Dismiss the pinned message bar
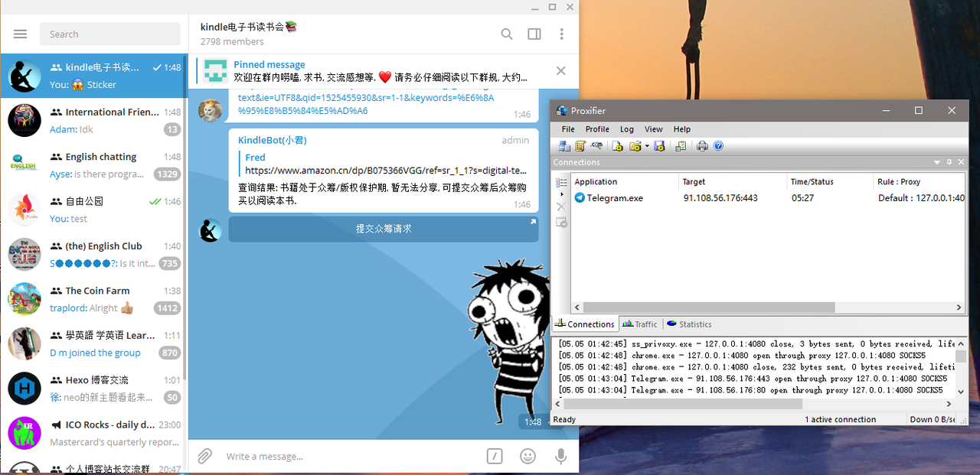 pos(561,71)
